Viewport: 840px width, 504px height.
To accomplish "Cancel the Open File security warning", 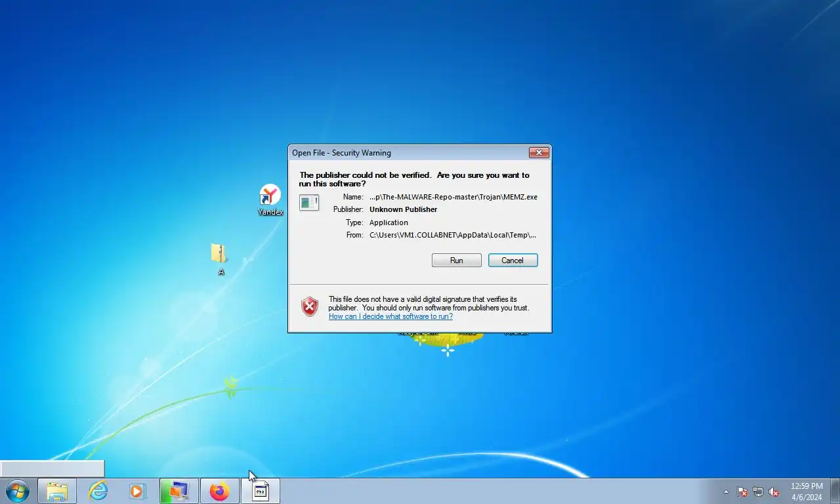I will (x=513, y=261).
